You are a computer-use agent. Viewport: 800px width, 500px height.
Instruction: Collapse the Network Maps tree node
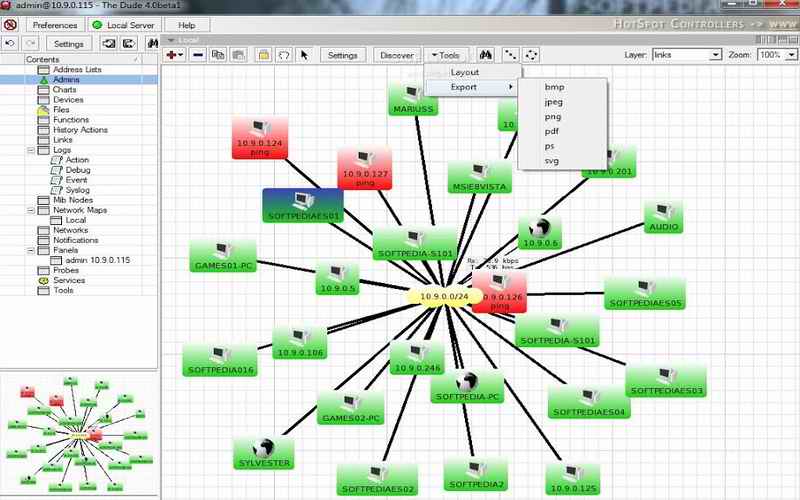pos(31,210)
